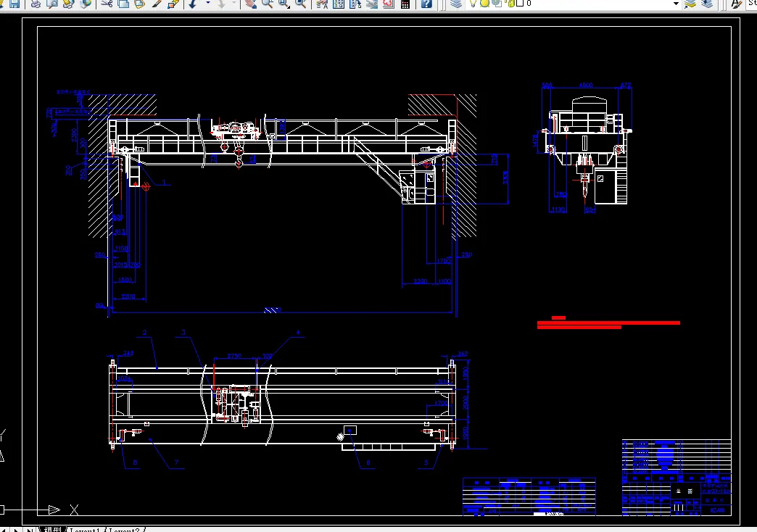Toggle layer 0 freeze sun icon
The height and width of the screenshot is (532, 757).
pyautogui.click(x=484, y=4)
